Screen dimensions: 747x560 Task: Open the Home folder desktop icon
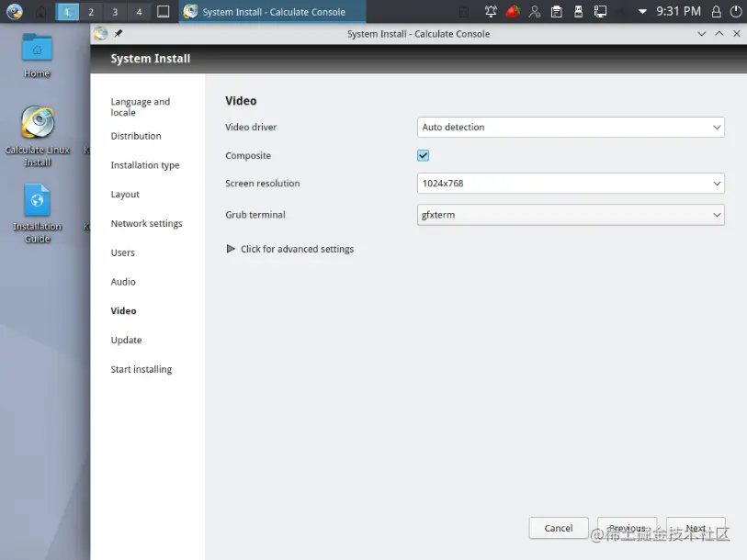point(37,55)
